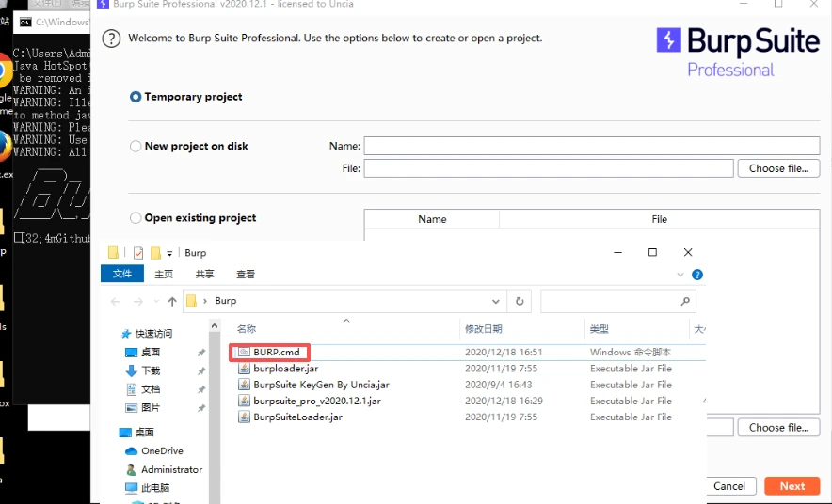Click the blue Explorer help icon

point(697,275)
